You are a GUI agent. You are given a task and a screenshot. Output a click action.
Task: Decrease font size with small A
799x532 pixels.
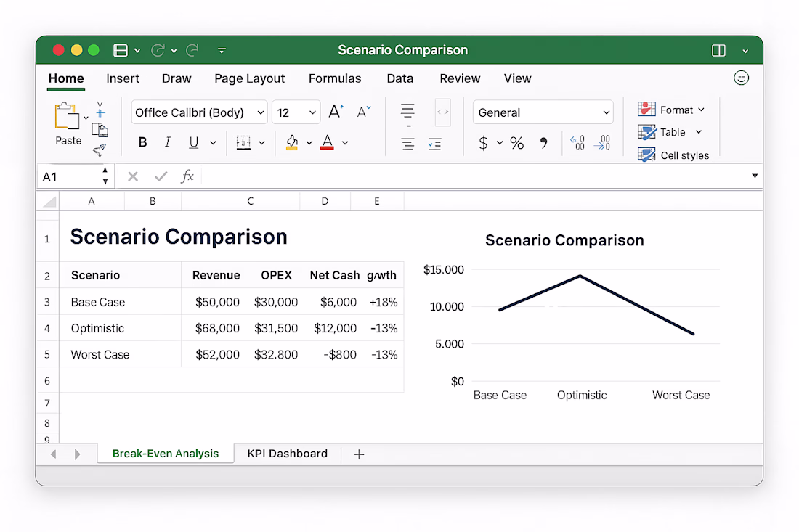click(x=364, y=112)
